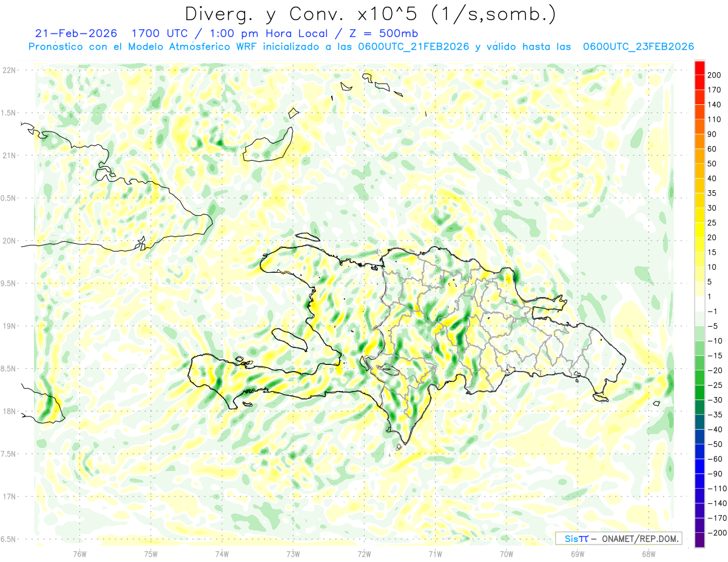
Task: Select the valid-until time "0600UTC_23FEB2026"
Action: (x=638, y=47)
